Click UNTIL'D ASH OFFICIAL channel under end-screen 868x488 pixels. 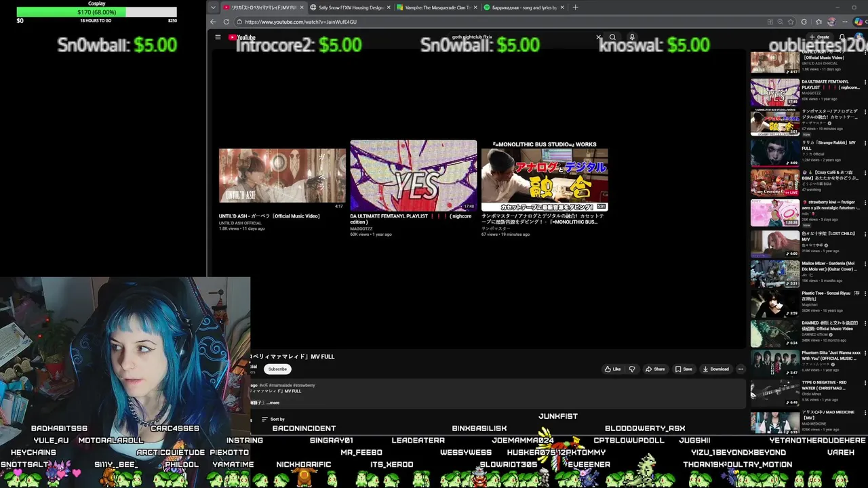[240, 223]
